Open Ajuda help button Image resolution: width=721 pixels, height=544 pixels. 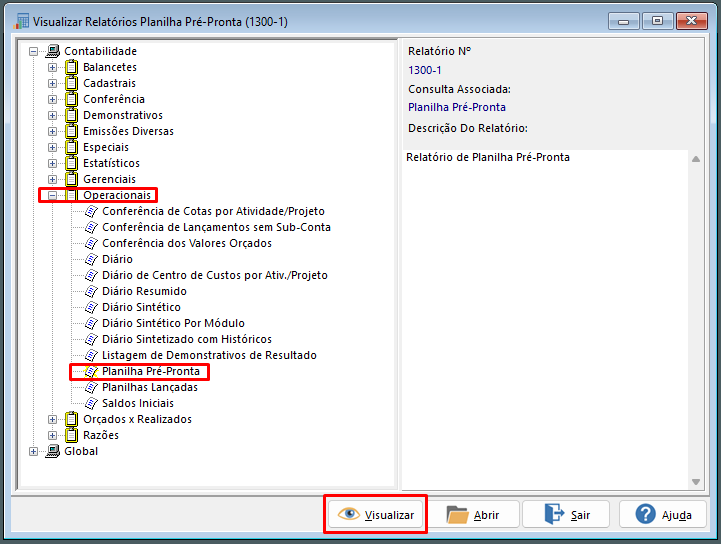663,514
